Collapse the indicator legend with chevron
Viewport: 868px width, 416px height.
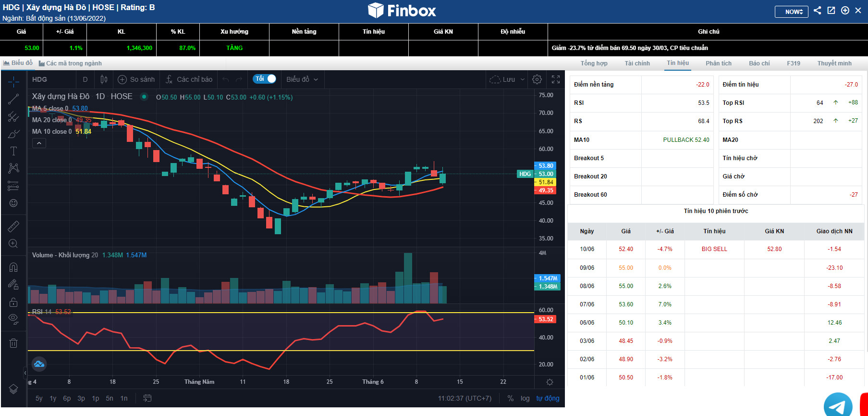coord(39,143)
